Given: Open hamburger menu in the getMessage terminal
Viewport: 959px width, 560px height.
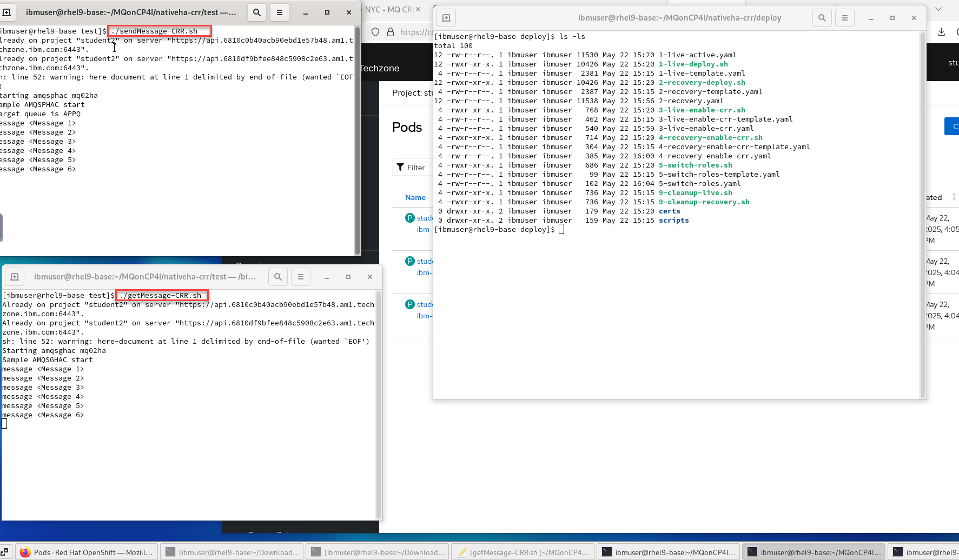Looking at the screenshot, I should (301, 277).
